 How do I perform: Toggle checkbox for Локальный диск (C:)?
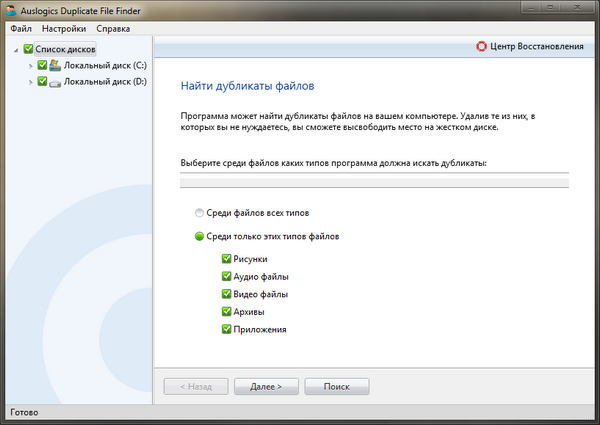[42, 66]
